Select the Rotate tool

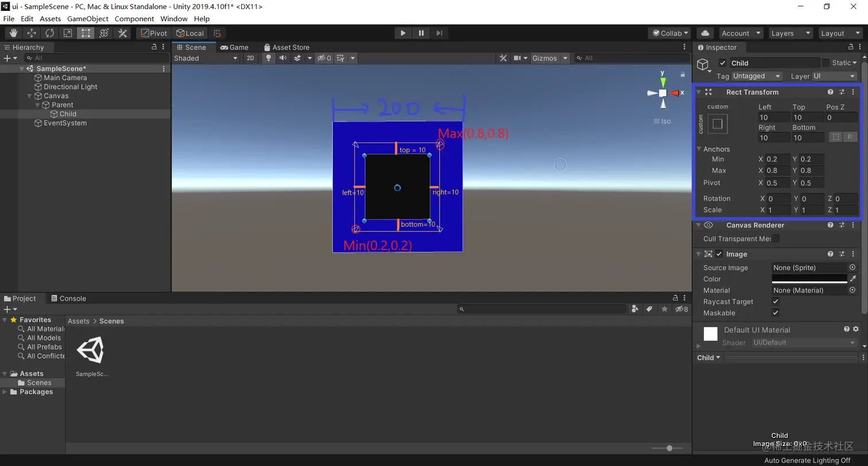pyautogui.click(x=50, y=33)
